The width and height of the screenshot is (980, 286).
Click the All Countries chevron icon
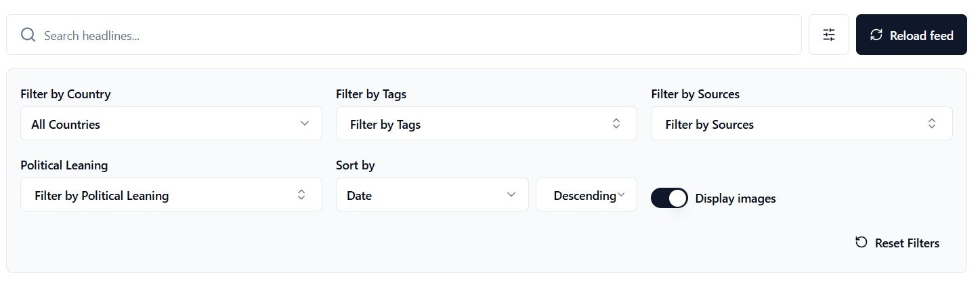305,124
